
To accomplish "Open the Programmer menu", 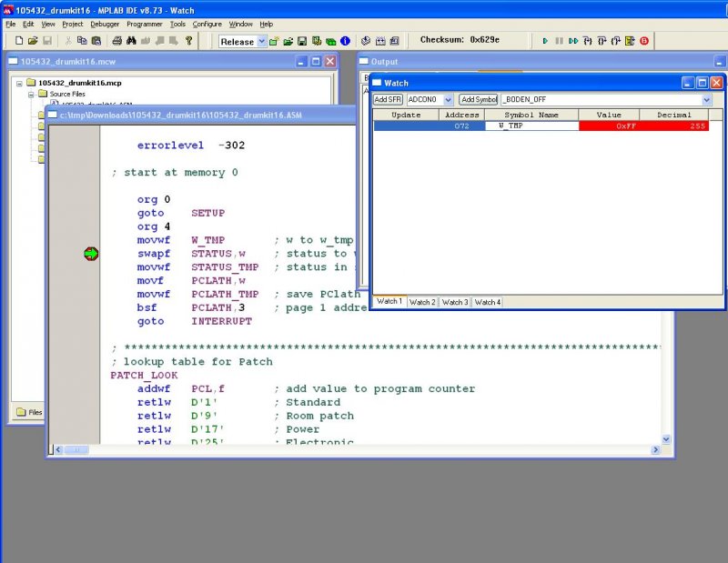I will pyautogui.click(x=145, y=25).
